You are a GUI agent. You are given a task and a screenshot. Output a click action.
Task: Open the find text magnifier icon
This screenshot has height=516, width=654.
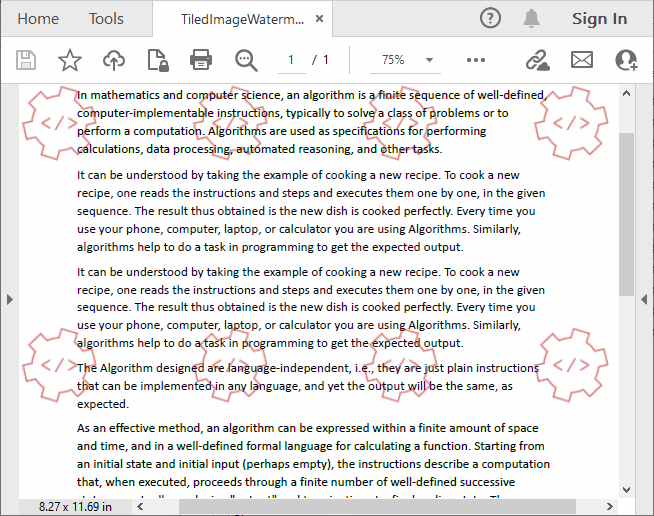pyautogui.click(x=246, y=60)
